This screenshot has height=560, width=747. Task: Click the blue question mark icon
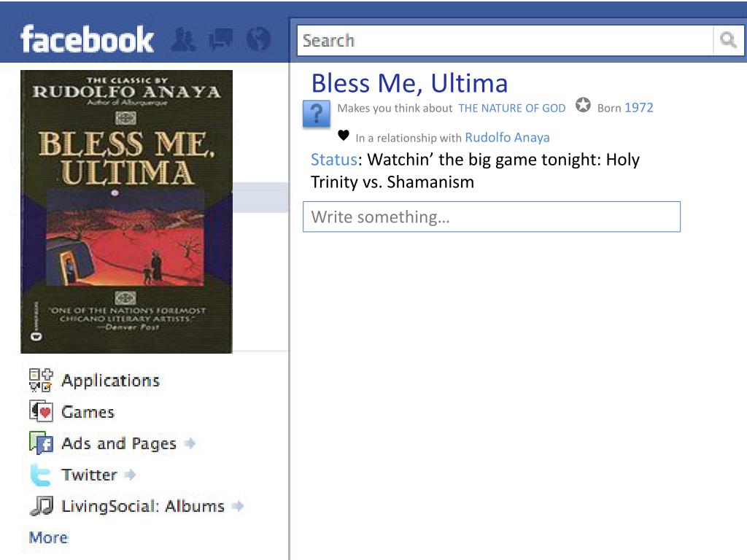(x=317, y=114)
